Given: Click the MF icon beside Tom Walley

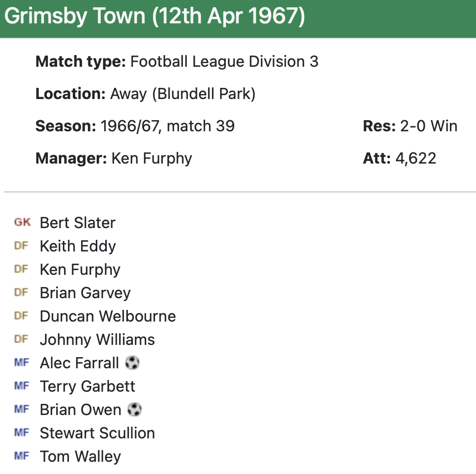Looking at the screenshot, I should 21,456.
